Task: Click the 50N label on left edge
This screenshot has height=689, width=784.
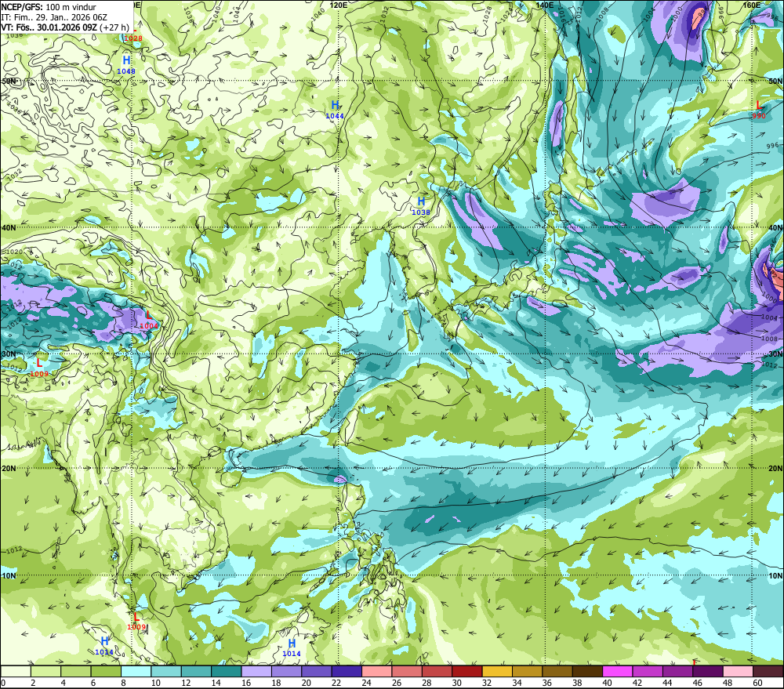Action: 9,81
